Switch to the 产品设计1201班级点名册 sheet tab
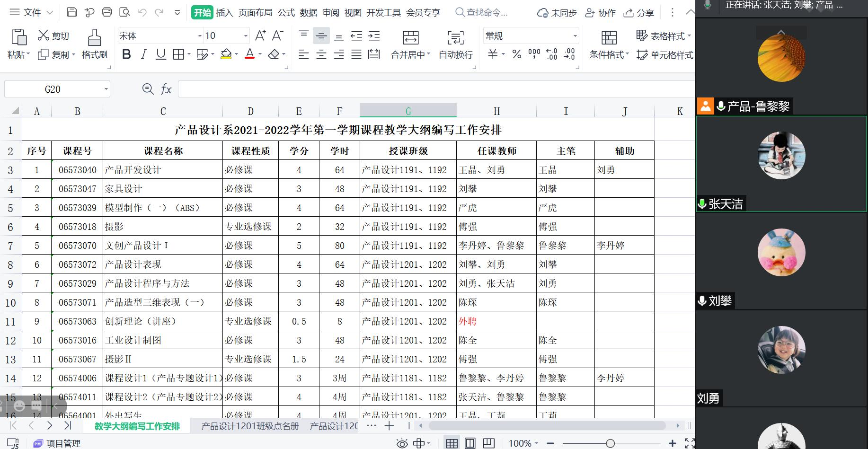Image resolution: width=868 pixels, height=449 pixels. pos(250,426)
